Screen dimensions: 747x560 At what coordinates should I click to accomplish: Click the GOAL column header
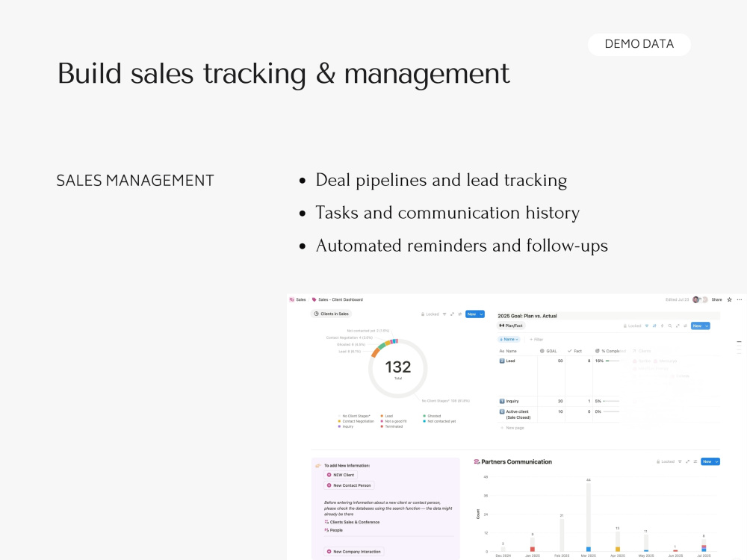pyautogui.click(x=548, y=351)
